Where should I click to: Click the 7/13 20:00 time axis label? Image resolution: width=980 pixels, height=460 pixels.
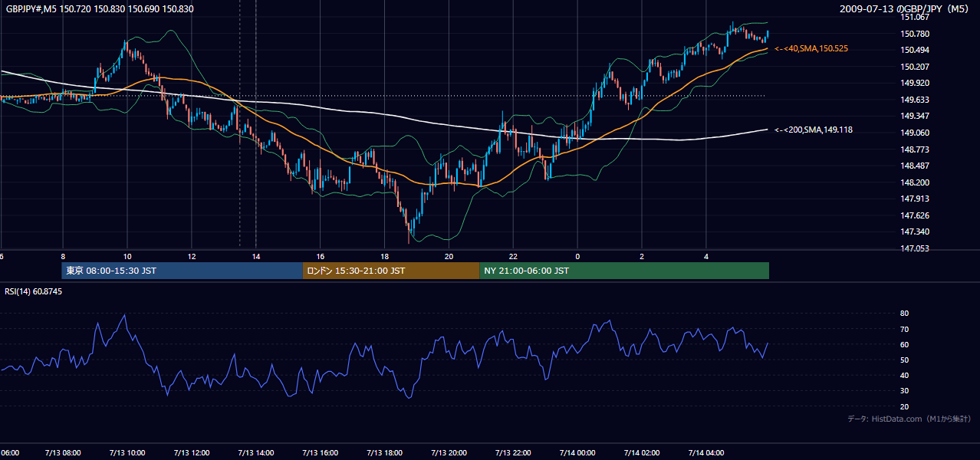click(x=449, y=452)
